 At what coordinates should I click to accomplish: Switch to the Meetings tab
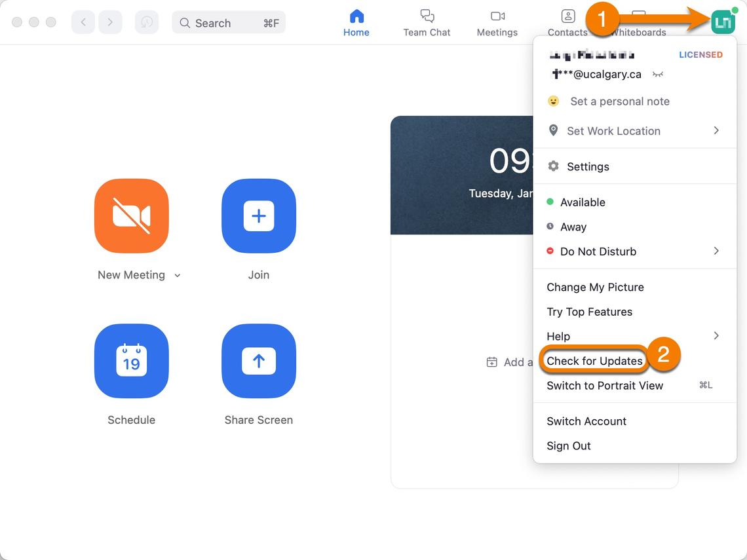point(497,23)
